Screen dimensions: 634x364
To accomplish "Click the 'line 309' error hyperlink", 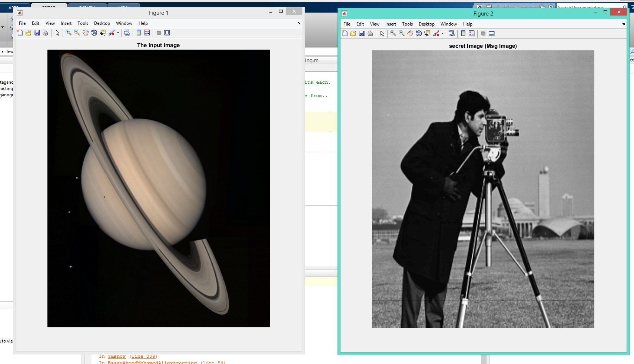I will (143, 356).
